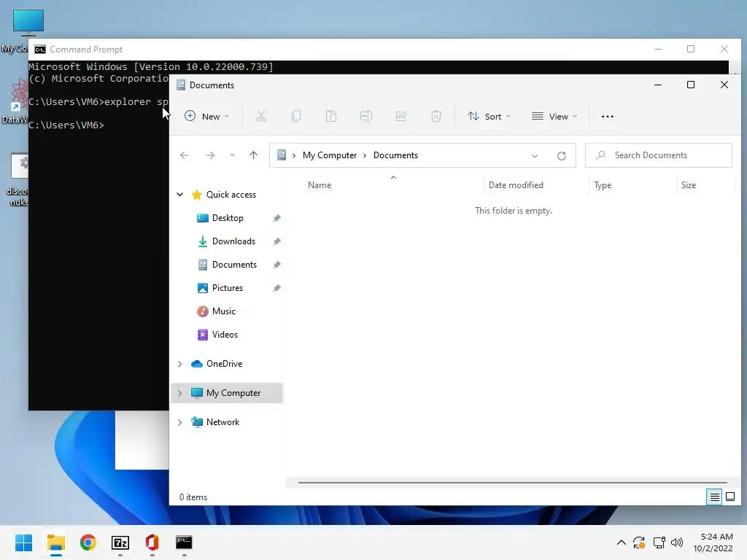Open the clock and date flyout
Image resolution: width=747 pixels, height=560 pixels.
(713, 542)
